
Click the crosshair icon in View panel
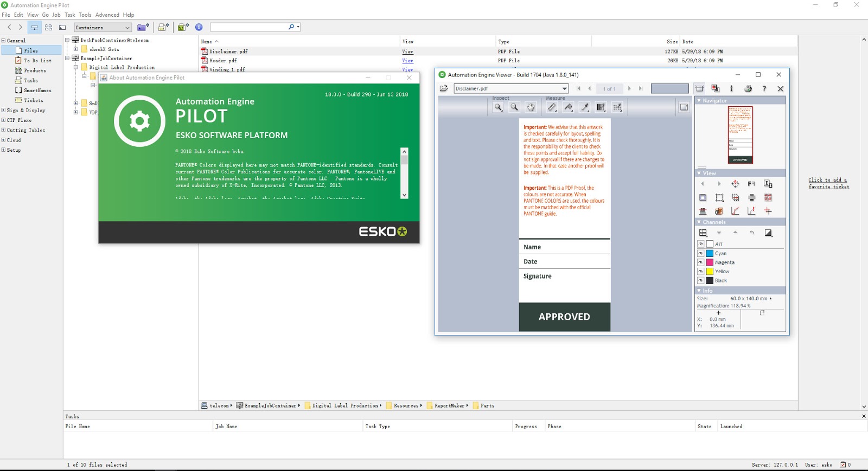click(768, 211)
